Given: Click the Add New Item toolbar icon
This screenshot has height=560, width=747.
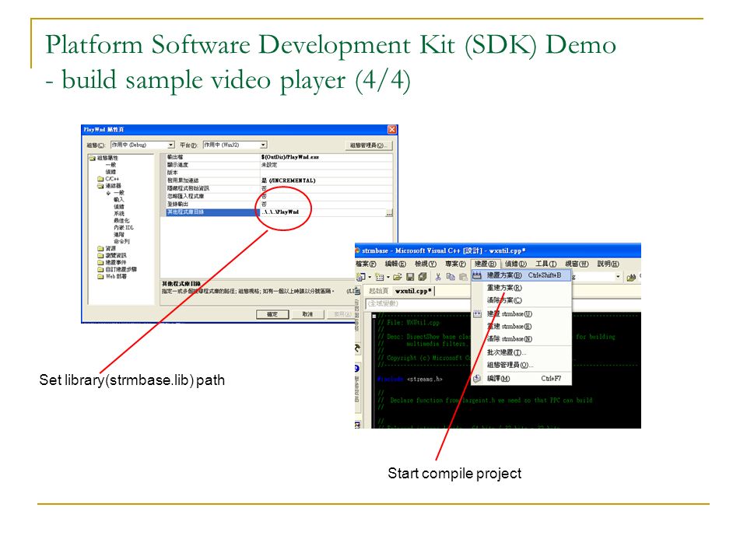Looking at the screenshot, I should click(379, 277).
